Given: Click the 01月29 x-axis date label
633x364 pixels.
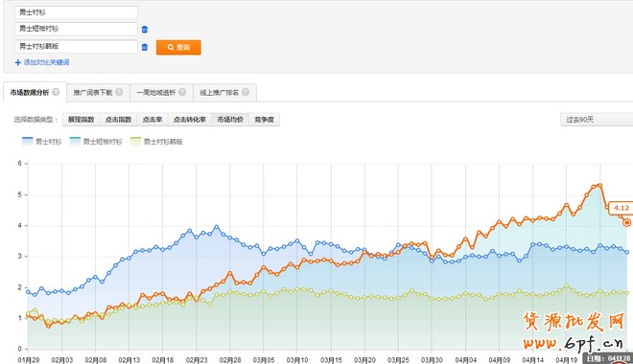Looking at the screenshot, I should [x=29, y=359].
